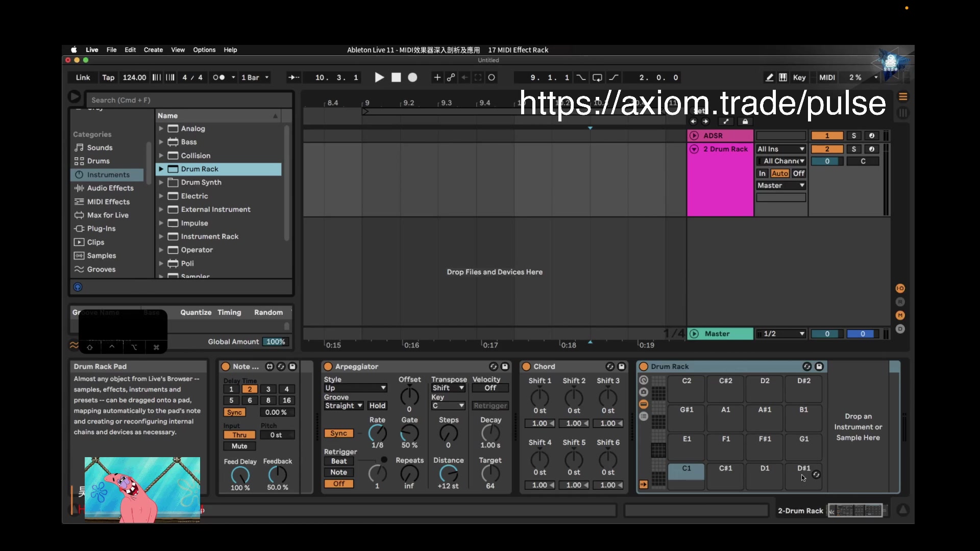Open MIDI Map Mode
This screenshot has width=980, height=551.
point(827,78)
